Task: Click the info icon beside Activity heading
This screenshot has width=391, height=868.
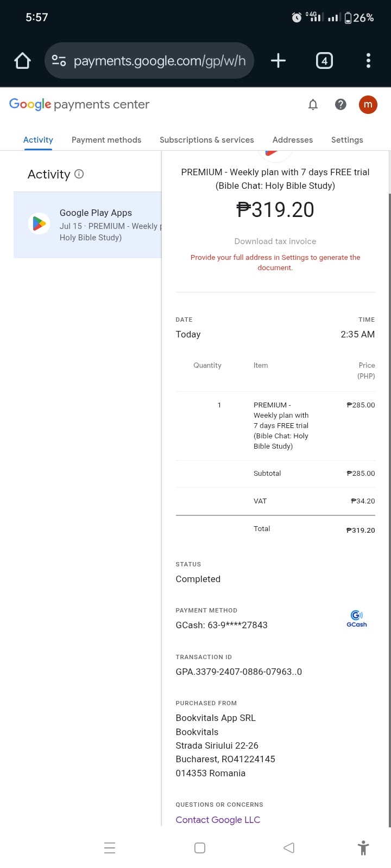Action: click(79, 174)
